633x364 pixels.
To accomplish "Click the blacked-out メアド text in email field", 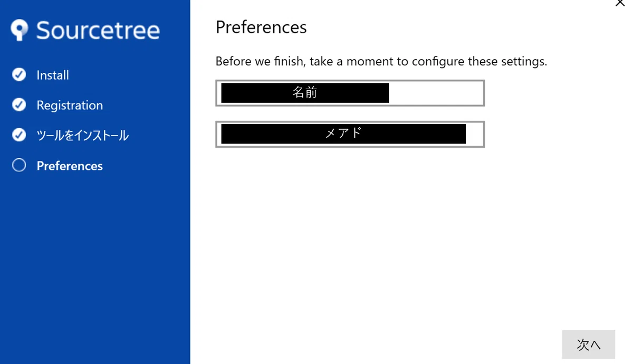I will [x=343, y=133].
